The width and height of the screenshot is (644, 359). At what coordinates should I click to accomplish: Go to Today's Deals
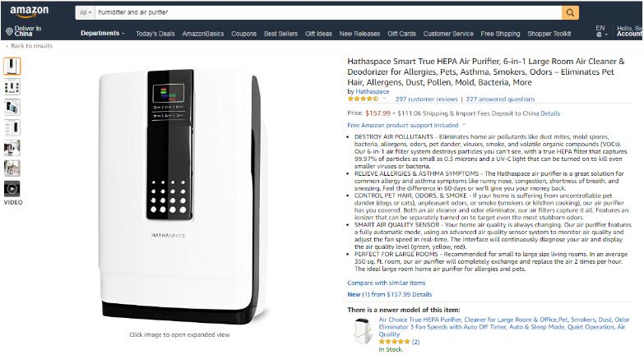click(x=155, y=34)
